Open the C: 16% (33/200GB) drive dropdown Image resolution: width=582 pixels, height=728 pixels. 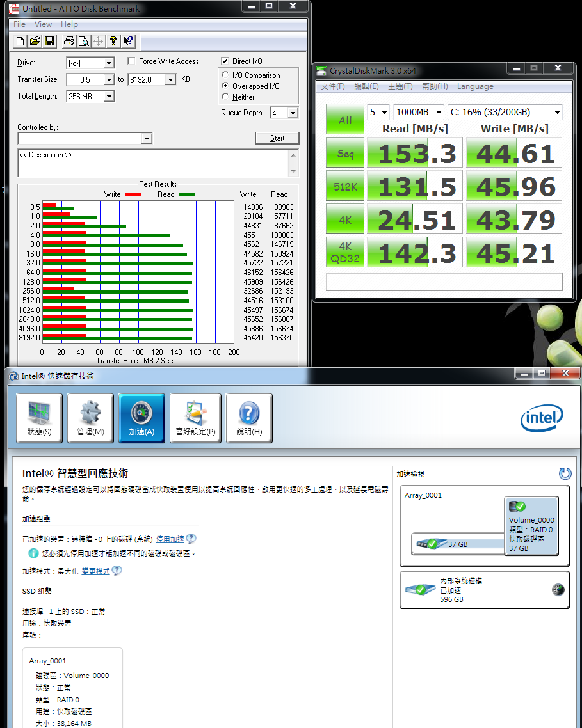coord(505,113)
